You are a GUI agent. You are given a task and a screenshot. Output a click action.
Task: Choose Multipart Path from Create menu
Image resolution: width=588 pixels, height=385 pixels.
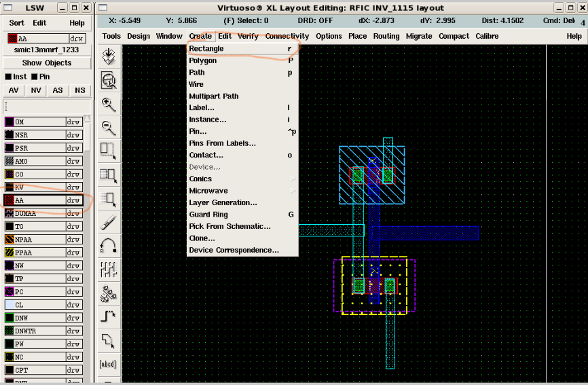(242, 96)
